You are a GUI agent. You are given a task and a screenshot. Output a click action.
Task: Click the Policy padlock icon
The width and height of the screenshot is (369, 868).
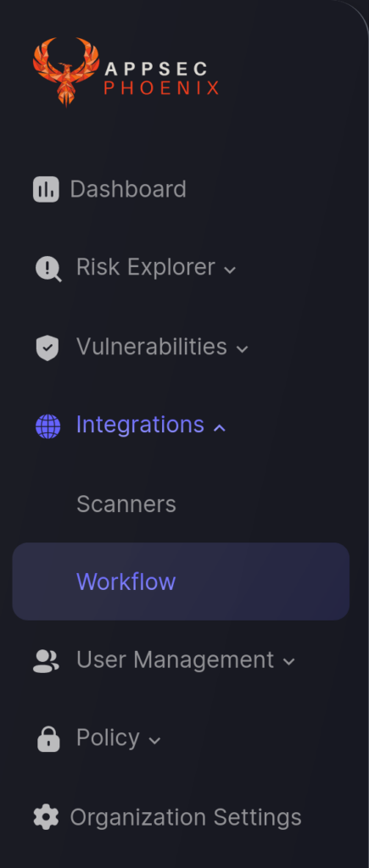click(48, 739)
